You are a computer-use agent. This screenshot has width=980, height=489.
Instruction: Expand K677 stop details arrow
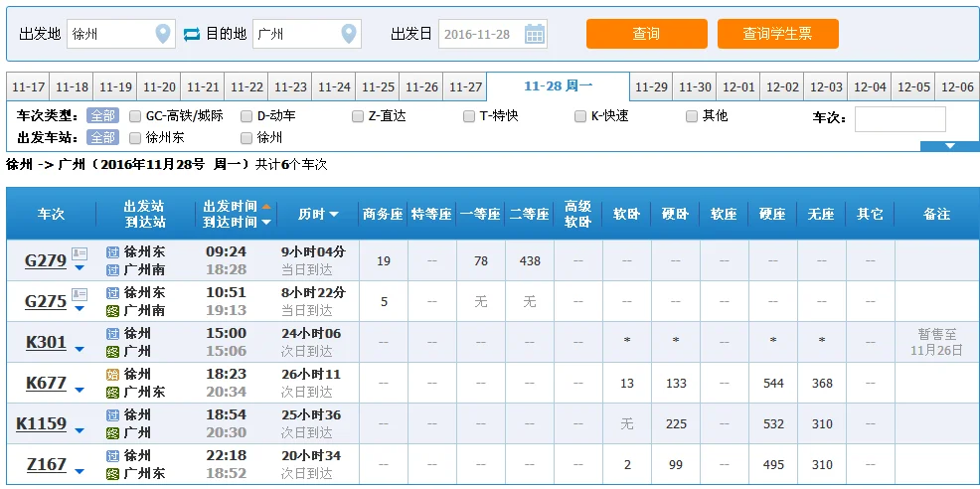coord(80,391)
